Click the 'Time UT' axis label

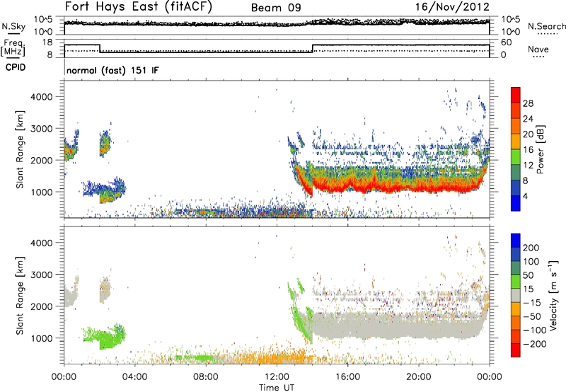tap(277, 387)
